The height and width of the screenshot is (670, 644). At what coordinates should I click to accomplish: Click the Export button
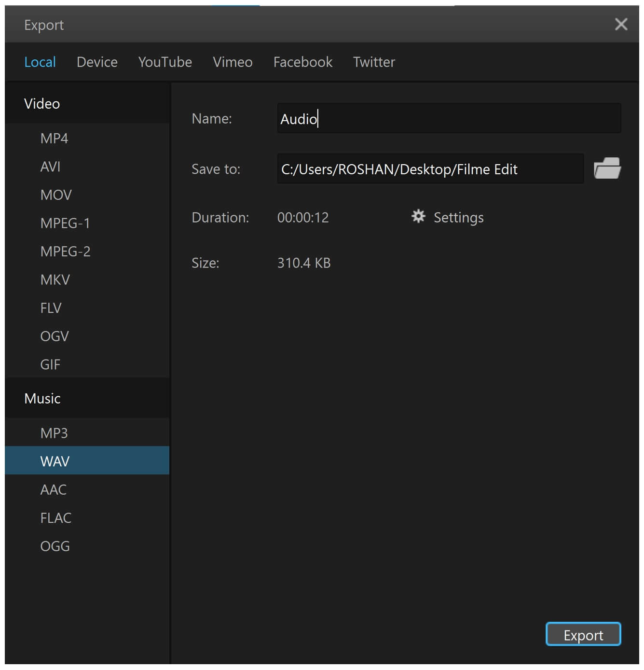point(583,634)
